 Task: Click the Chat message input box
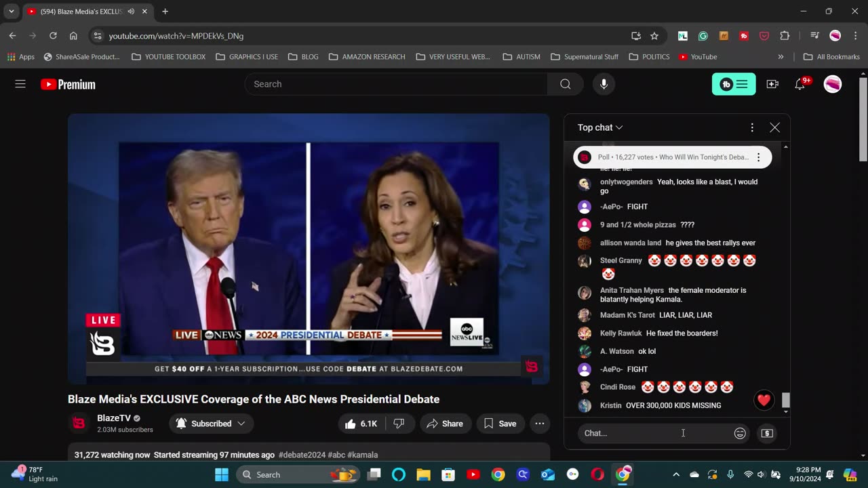coord(654,433)
